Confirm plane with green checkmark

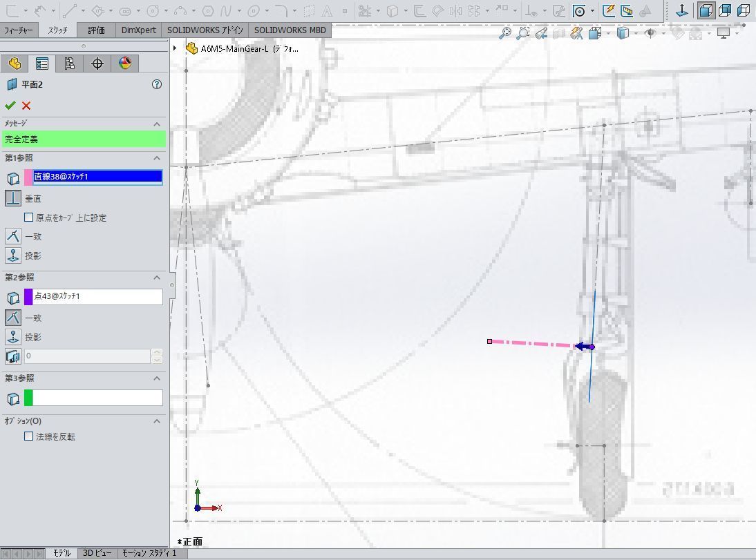point(10,106)
